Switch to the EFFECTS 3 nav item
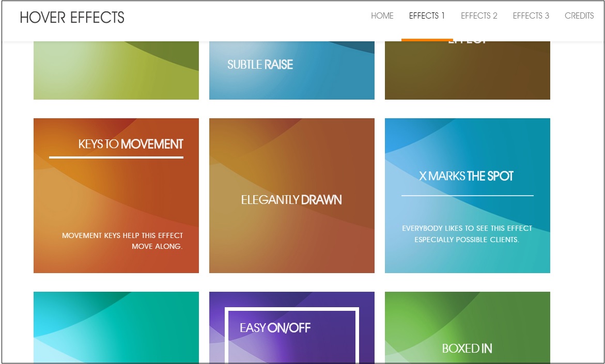 [531, 16]
